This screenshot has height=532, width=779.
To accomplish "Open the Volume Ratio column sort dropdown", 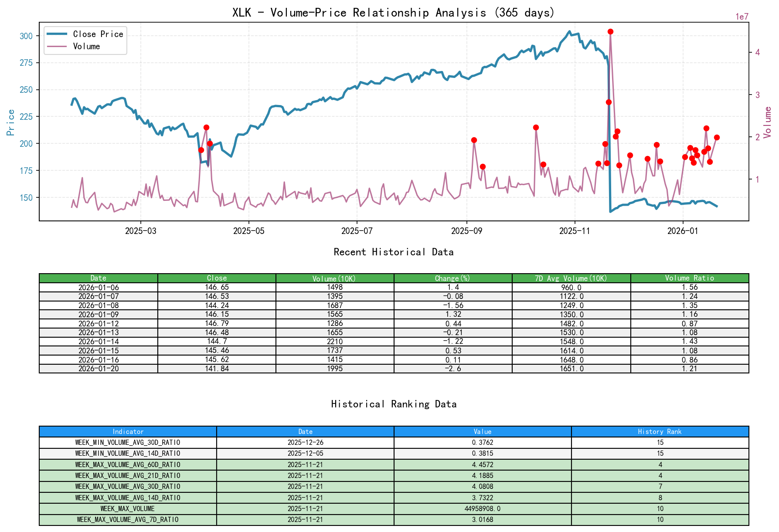I will tap(690, 278).
